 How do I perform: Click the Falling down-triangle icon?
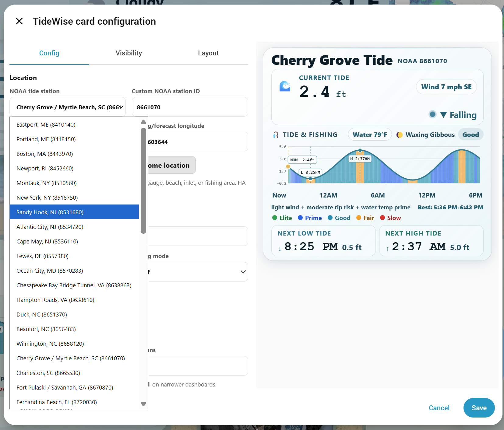[x=443, y=115]
